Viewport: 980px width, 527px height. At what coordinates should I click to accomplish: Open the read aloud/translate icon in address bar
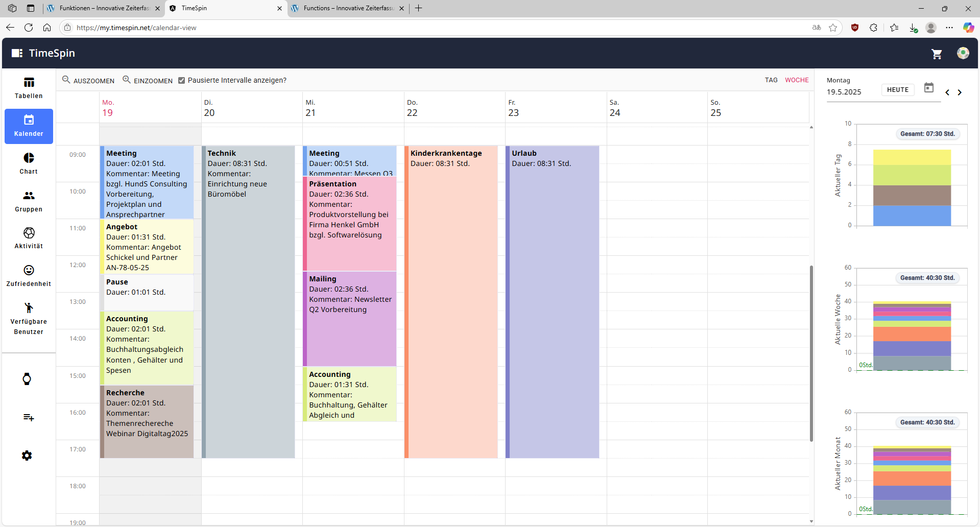pos(817,28)
